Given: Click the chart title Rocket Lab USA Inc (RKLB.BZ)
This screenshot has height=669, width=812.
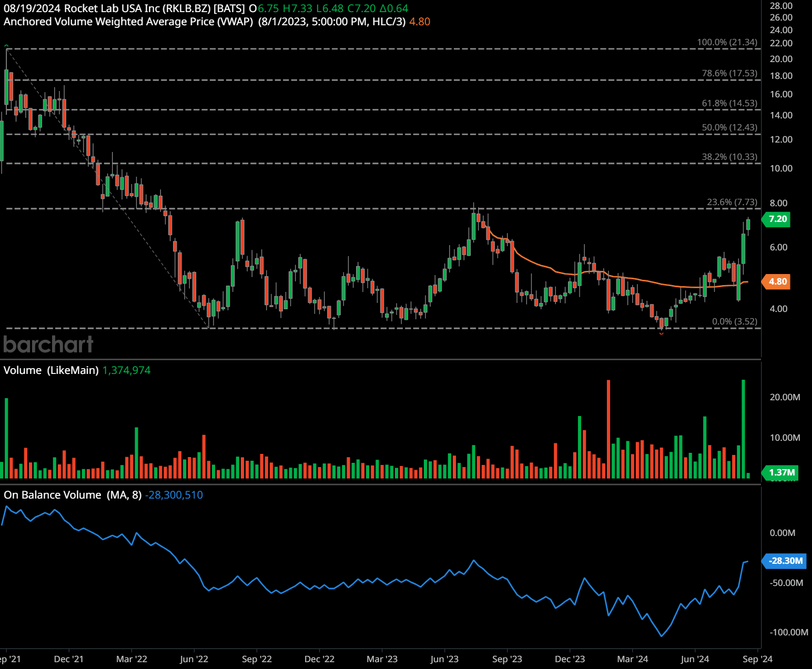Looking at the screenshot, I should coord(137,8).
